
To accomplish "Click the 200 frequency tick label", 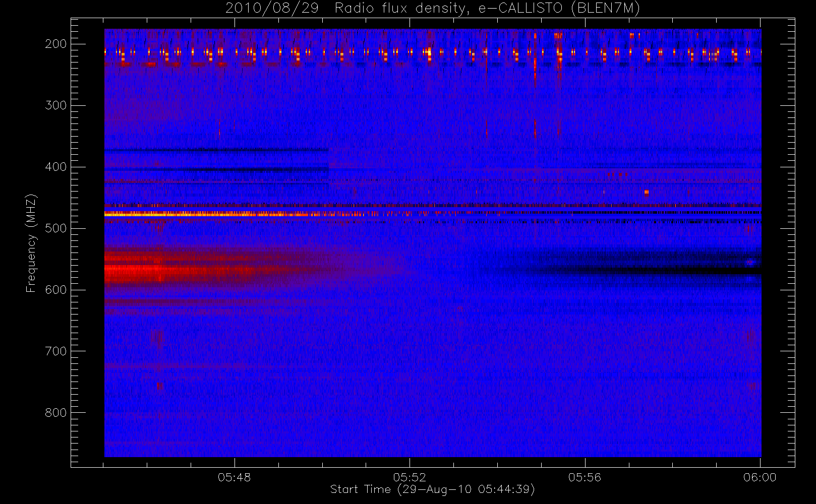I will coord(55,44).
